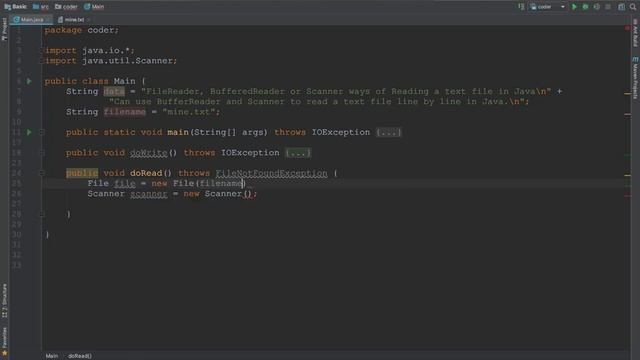Click coder package in navigation bar
The width and height of the screenshot is (640, 360).
[66, 7]
